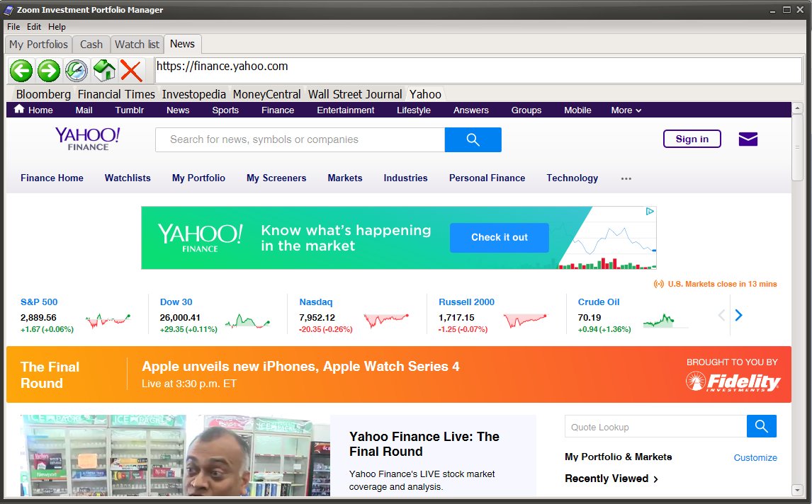Click Tumblr in Yahoo top bar
812x504 pixels.
(130, 110)
